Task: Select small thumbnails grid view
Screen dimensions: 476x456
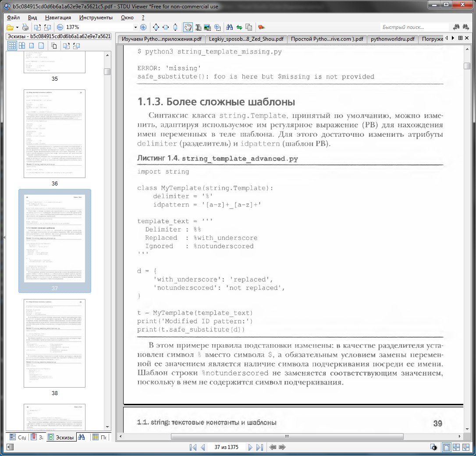Action: pos(12,46)
